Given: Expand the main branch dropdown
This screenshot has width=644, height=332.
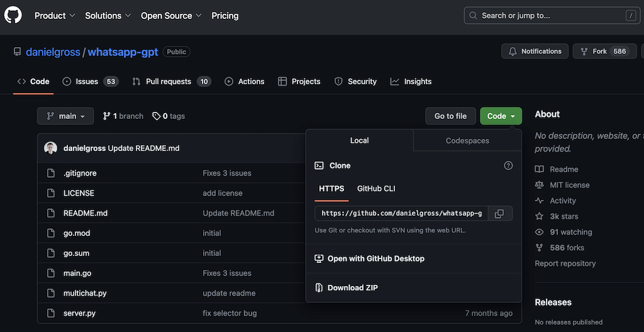Looking at the screenshot, I should (65, 116).
